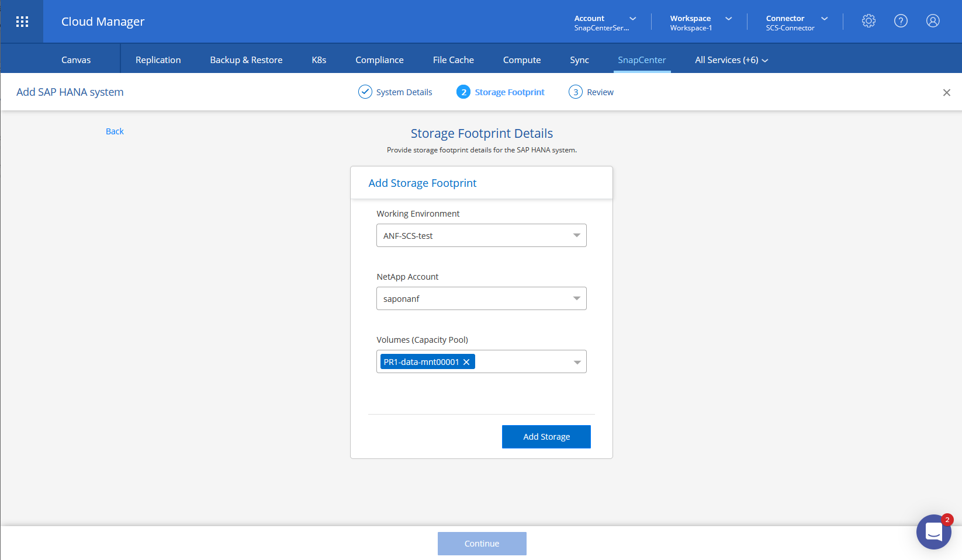Switch to the Compute tab
The height and width of the screenshot is (560, 962).
click(x=522, y=60)
